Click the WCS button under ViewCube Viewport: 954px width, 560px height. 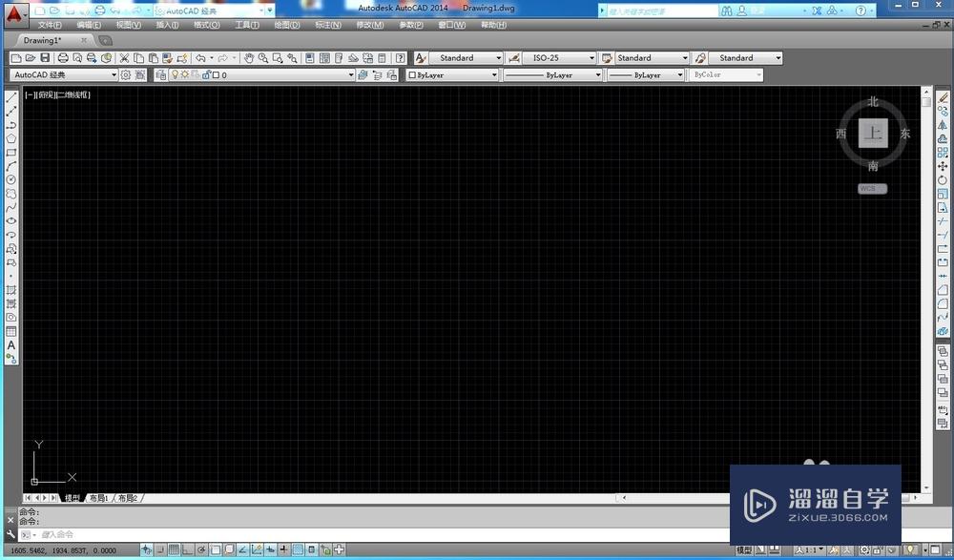pyautogui.click(x=873, y=189)
